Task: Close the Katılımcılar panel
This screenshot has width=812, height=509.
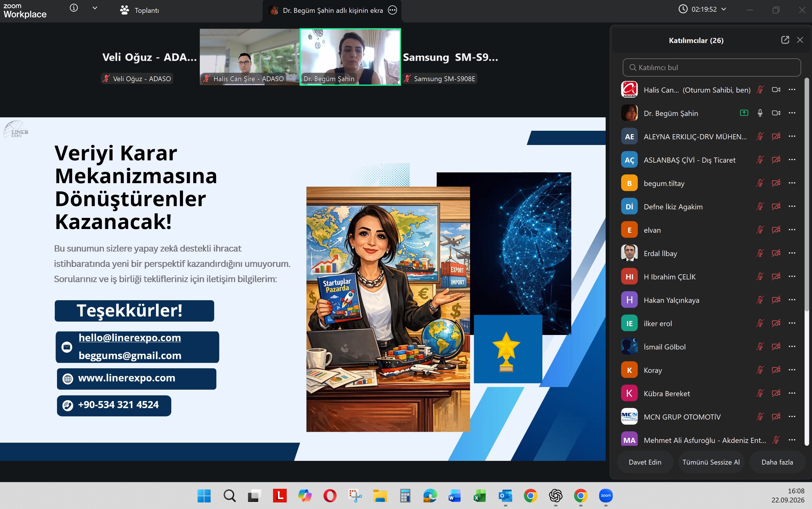Action: [800, 40]
